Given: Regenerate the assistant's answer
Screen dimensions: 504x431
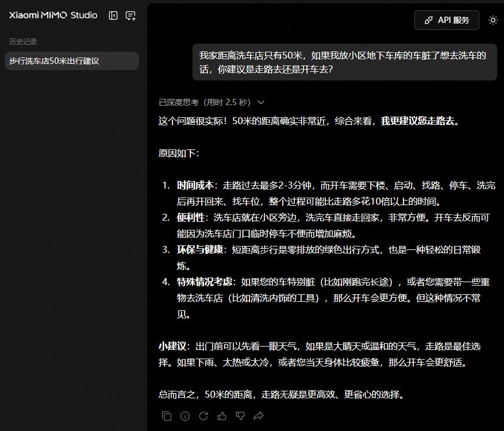Looking at the screenshot, I should (203, 415).
